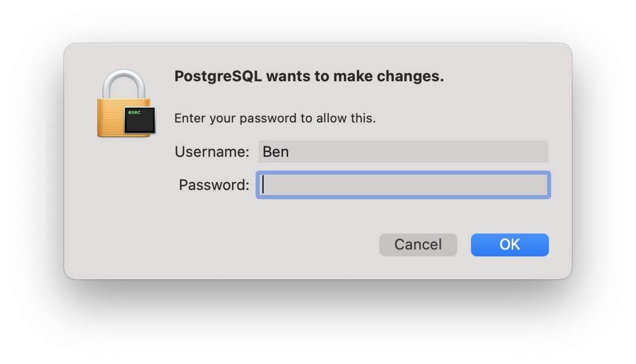
Task: Click the word "changes" in the dialog heading
Action: coord(416,76)
